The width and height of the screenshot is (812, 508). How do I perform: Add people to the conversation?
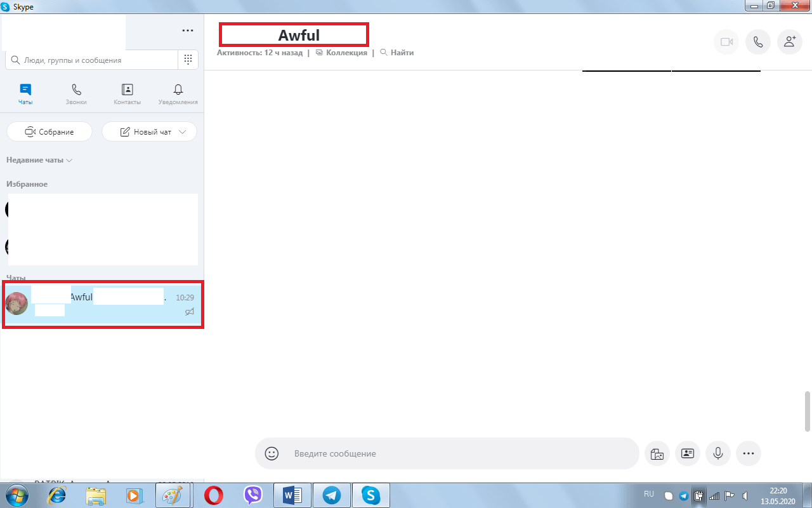(790, 42)
